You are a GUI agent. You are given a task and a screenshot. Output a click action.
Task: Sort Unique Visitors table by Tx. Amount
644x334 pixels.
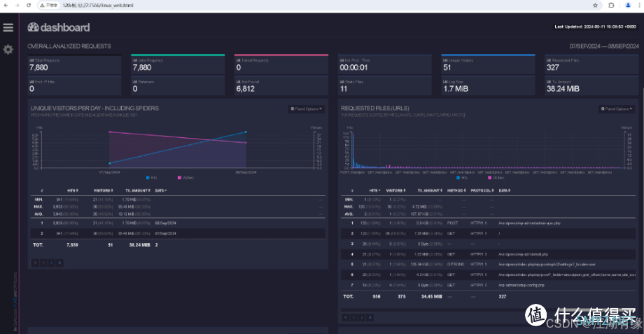139,190
